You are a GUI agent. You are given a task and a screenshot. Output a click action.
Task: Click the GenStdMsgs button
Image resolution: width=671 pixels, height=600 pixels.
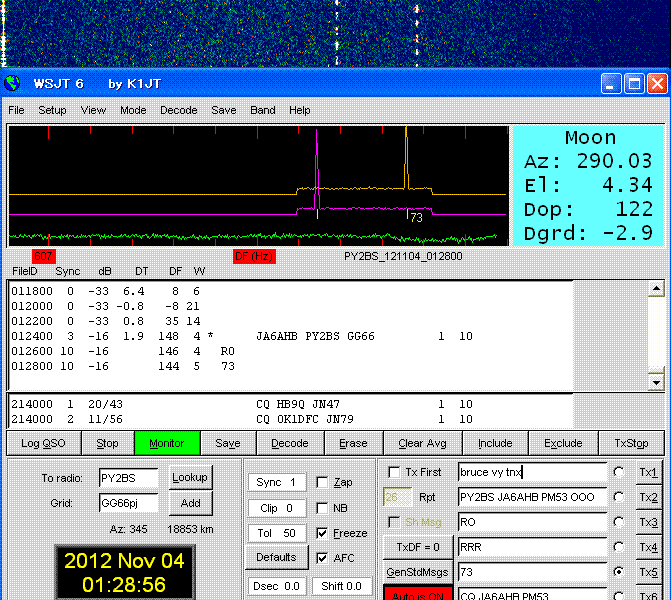tap(416, 572)
